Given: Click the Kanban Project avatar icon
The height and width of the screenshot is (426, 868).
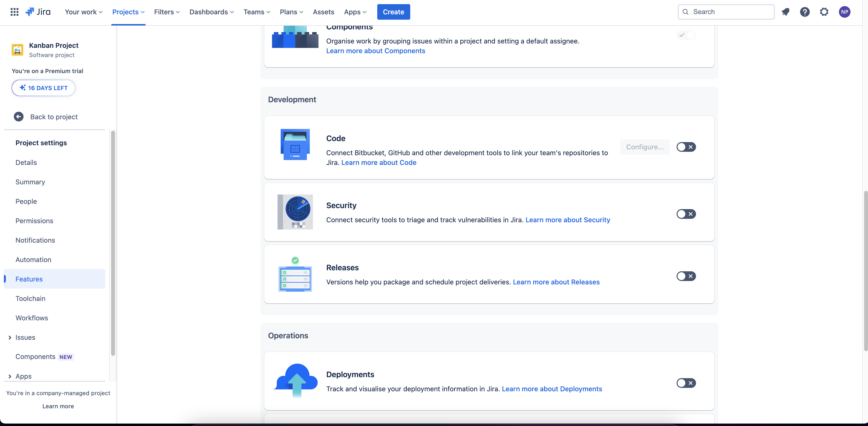Looking at the screenshot, I should coord(17,50).
